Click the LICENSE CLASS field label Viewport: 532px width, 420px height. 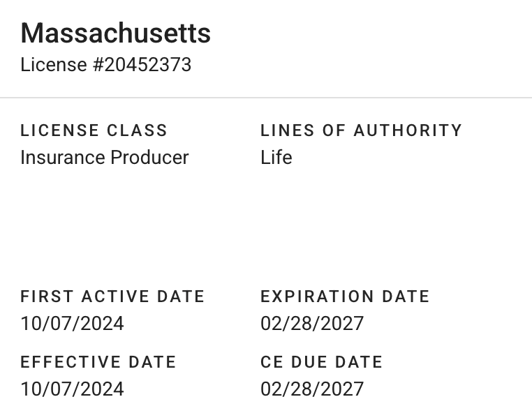(94, 130)
